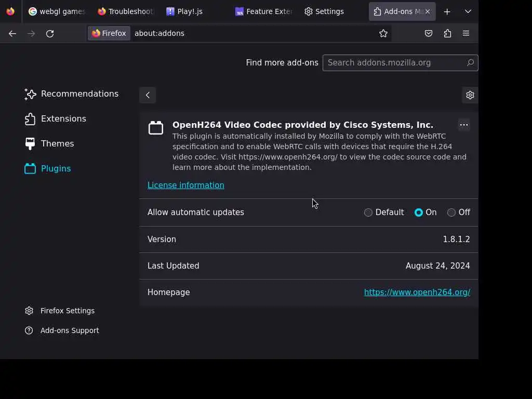Open the License information link

tap(186, 185)
